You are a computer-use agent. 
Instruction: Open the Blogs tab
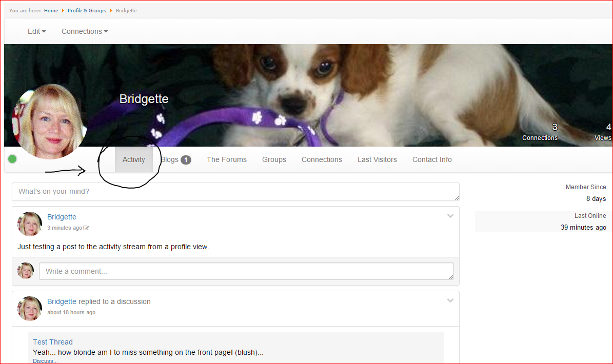(x=176, y=159)
